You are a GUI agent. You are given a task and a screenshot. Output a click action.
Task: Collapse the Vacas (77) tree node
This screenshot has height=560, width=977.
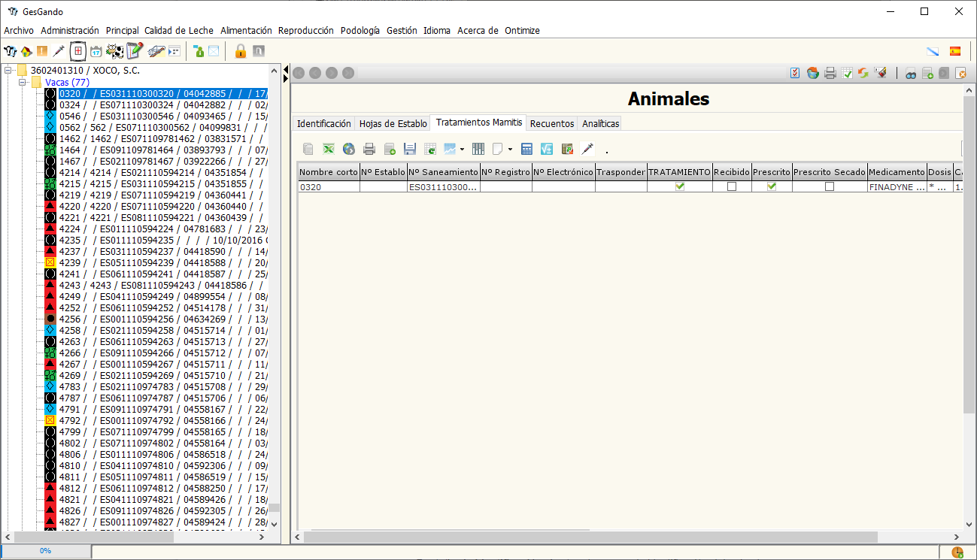tap(23, 82)
